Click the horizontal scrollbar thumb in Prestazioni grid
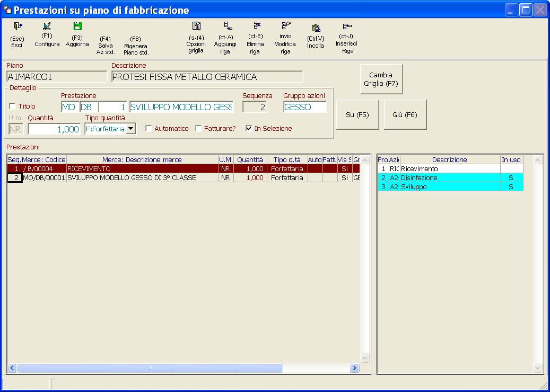Screen dimensions: 550x392 150,368
